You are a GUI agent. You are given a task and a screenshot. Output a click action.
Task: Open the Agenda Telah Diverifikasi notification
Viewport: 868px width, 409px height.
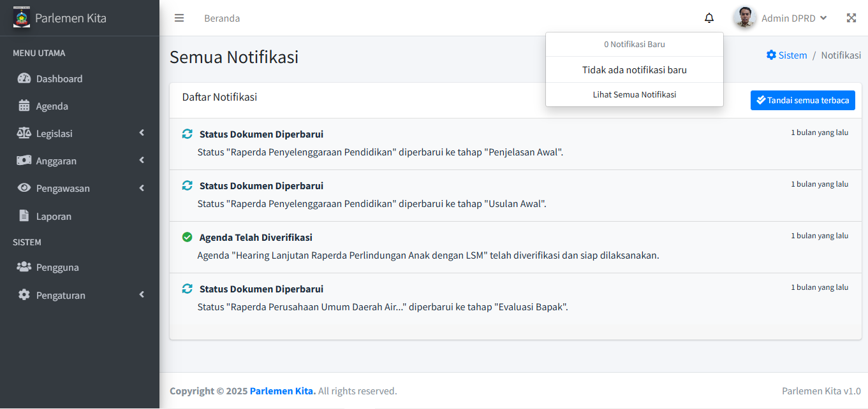click(x=256, y=238)
